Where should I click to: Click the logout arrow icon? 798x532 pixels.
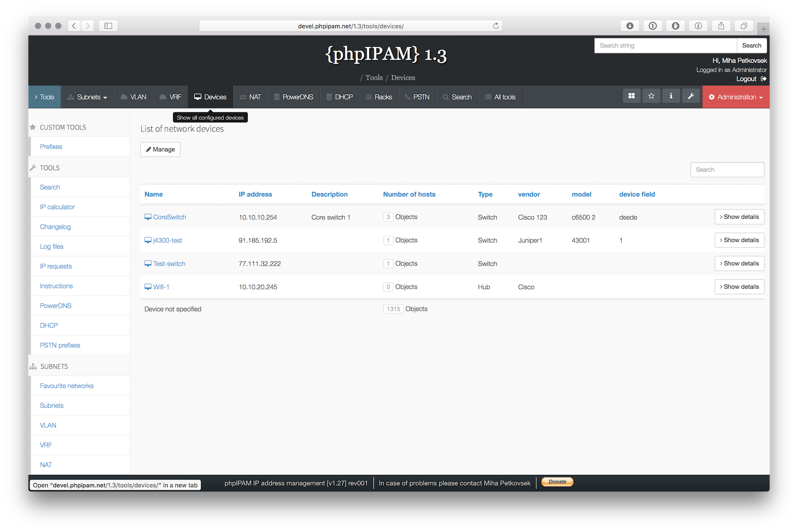(763, 79)
